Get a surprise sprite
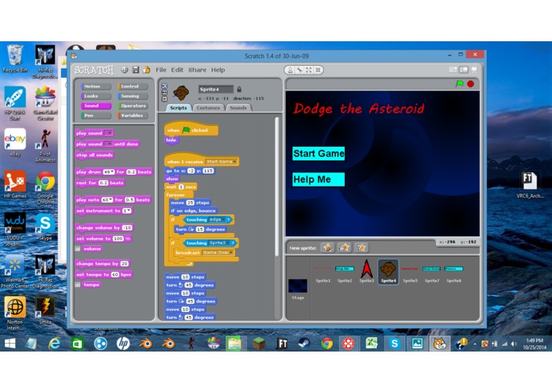The height and width of the screenshot is (392, 552). [x=361, y=248]
